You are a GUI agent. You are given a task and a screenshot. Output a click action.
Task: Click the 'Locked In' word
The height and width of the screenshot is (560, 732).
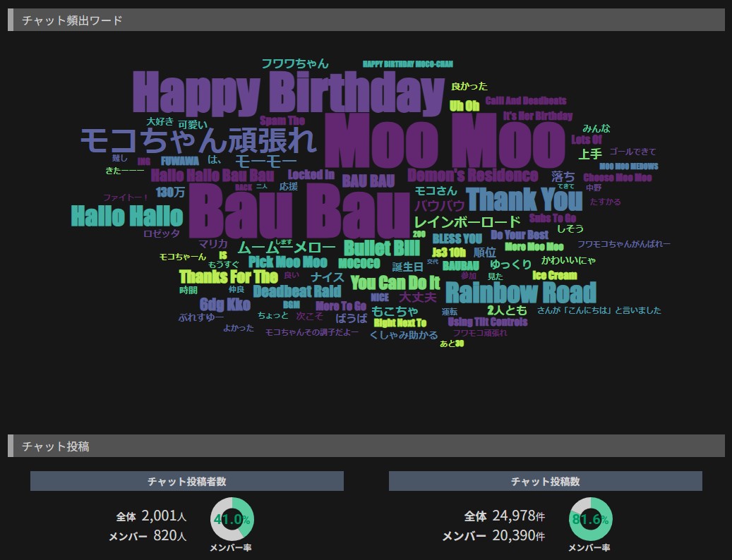pyautogui.click(x=311, y=175)
